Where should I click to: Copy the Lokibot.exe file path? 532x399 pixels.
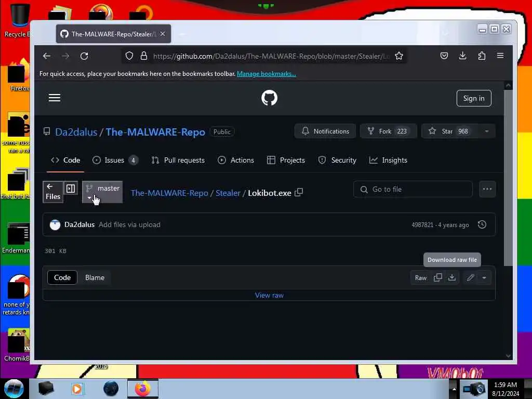point(299,192)
